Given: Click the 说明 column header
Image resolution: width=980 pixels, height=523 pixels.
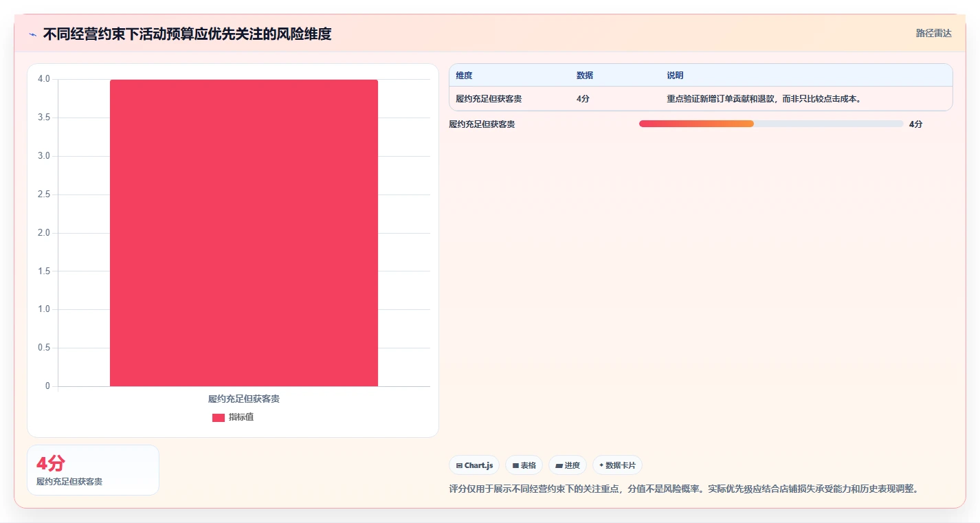Looking at the screenshot, I should (x=675, y=76).
